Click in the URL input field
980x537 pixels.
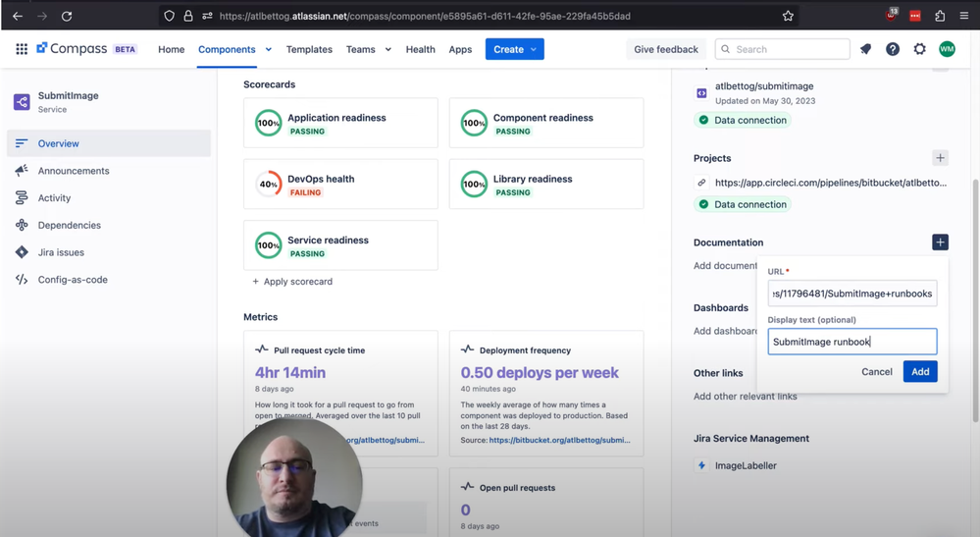(x=851, y=294)
